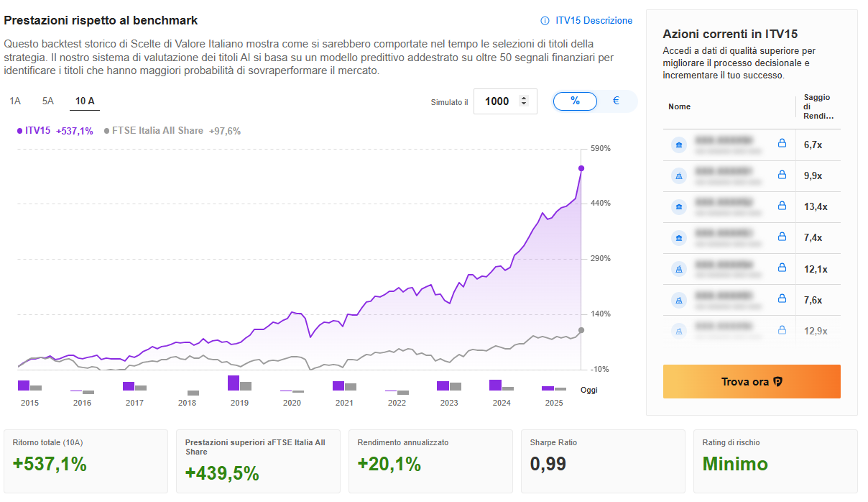Click the 7,4x yield value
Screen dimensions: 868x502
pos(813,237)
